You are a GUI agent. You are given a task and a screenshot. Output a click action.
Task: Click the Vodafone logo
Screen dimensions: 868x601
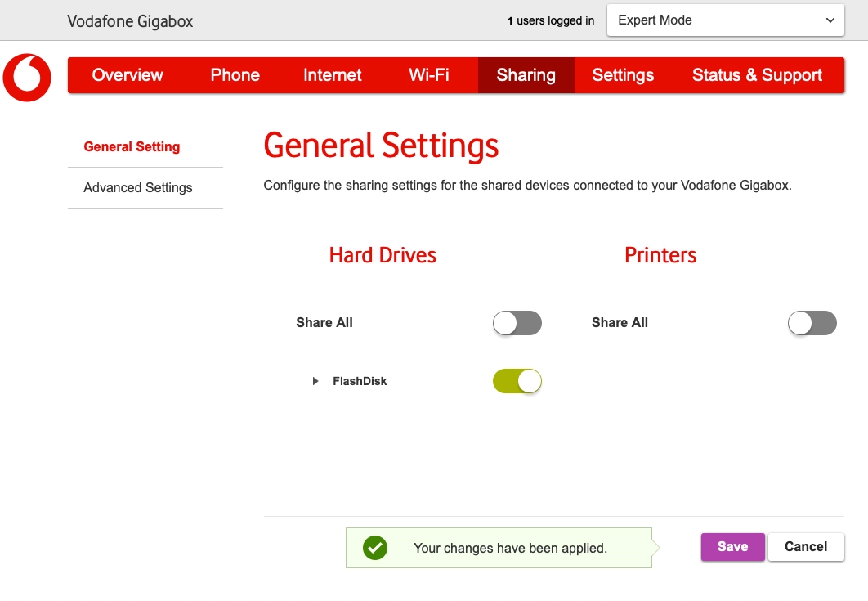tap(27, 78)
